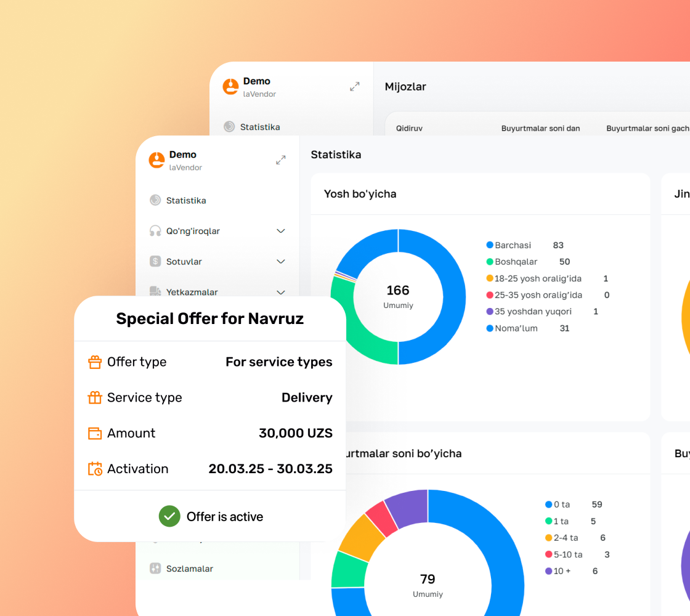Click the 18-25 yosh oralig'ida orange legend dot

point(489,278)
